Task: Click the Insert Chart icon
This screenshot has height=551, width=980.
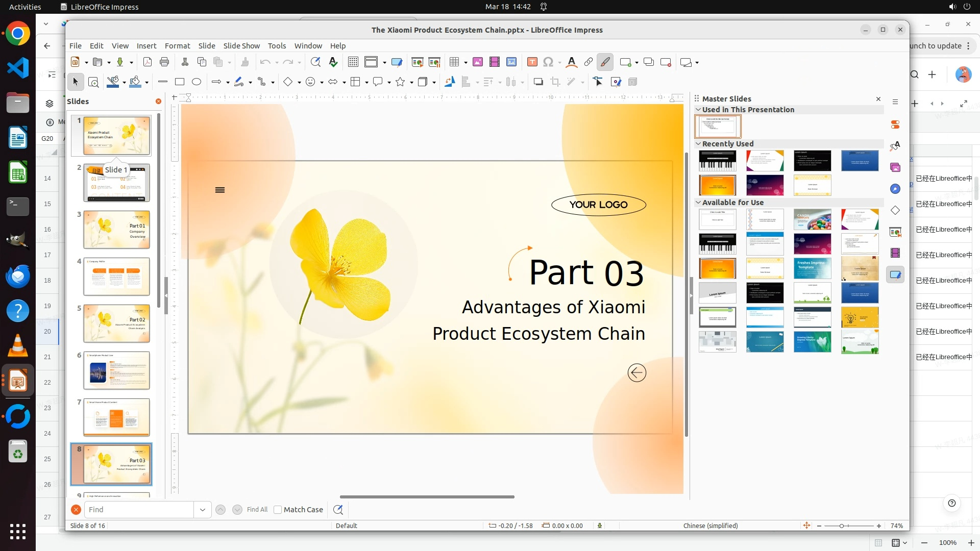Action: [x=511, y=62]
